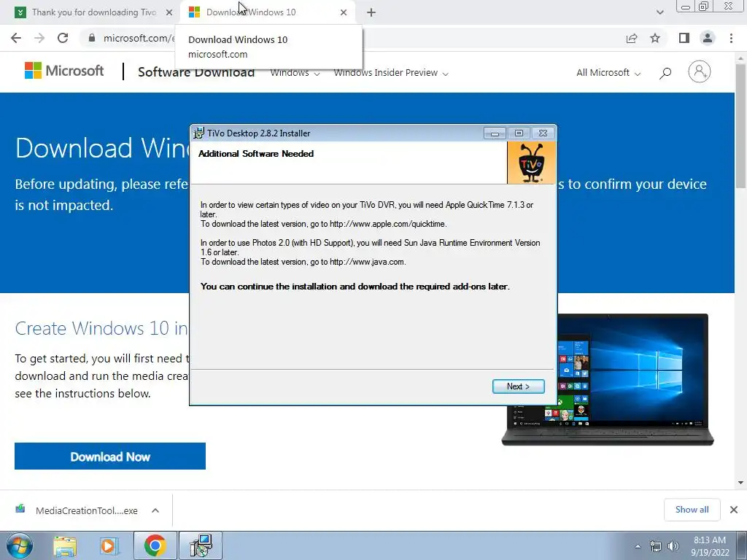Open Chrome three-dot menu
The image size is (747, 560).
tap(731, 38)
